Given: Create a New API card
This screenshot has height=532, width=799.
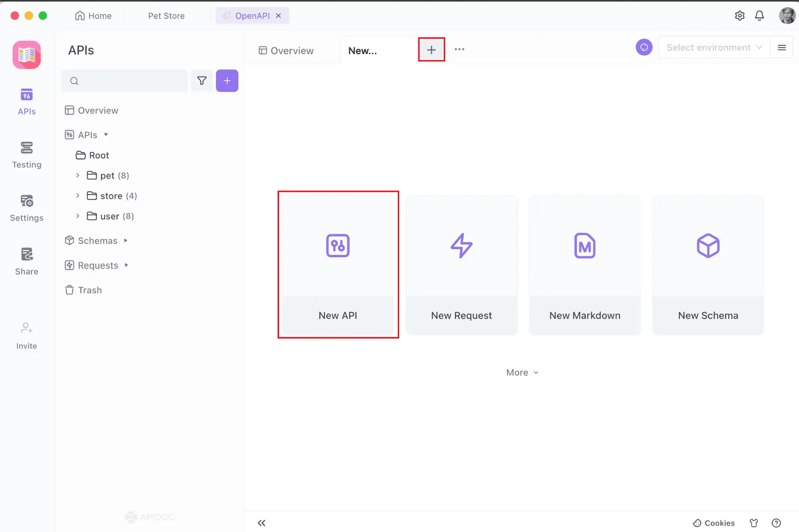Looking at the screenshot, I should coord(338,265).
